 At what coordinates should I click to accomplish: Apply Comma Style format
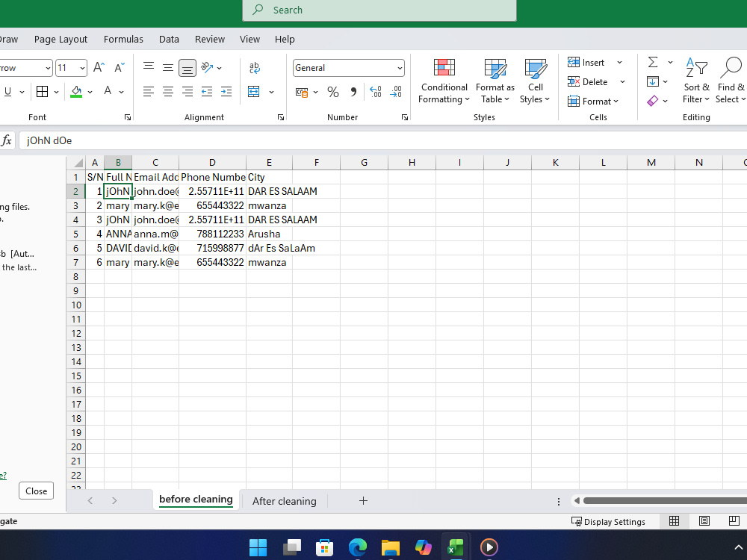coord(353,92)
